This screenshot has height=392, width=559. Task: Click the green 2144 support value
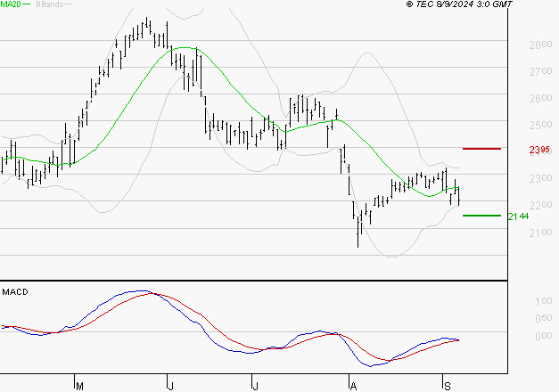pyautogui.click(x=518, y=216)
